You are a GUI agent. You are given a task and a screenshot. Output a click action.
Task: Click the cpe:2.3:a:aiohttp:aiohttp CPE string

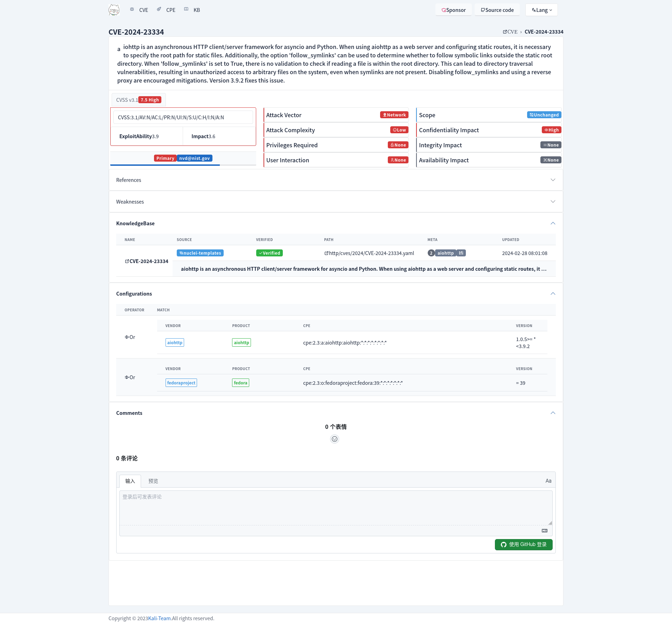[345, 342]
